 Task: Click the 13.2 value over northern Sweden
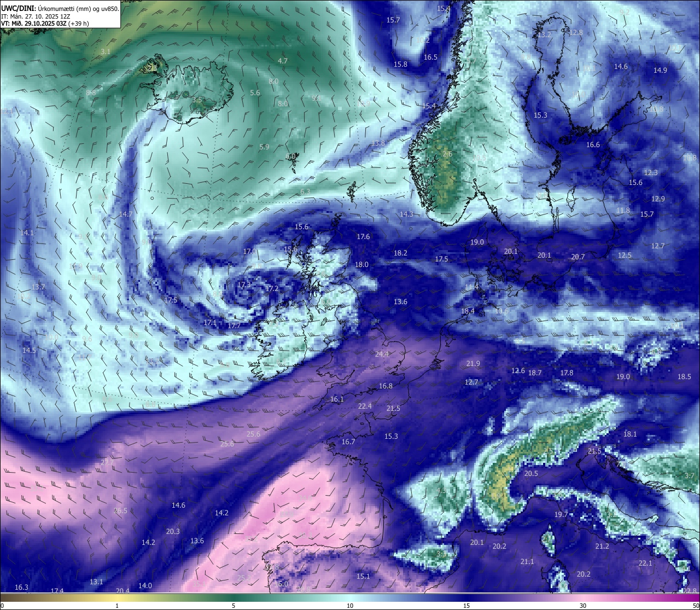tap(544, 34)
